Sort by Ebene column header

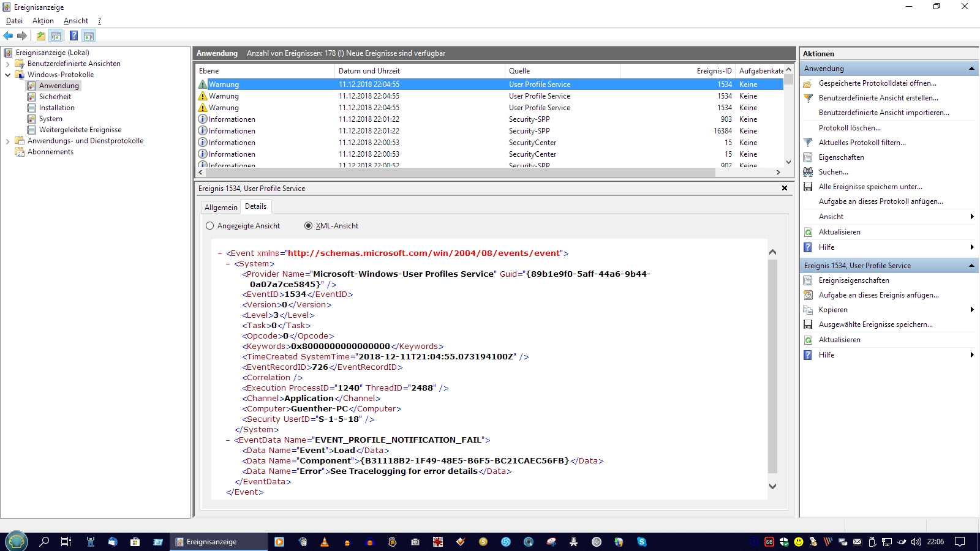pyautogui.click(x=265, y=71)
